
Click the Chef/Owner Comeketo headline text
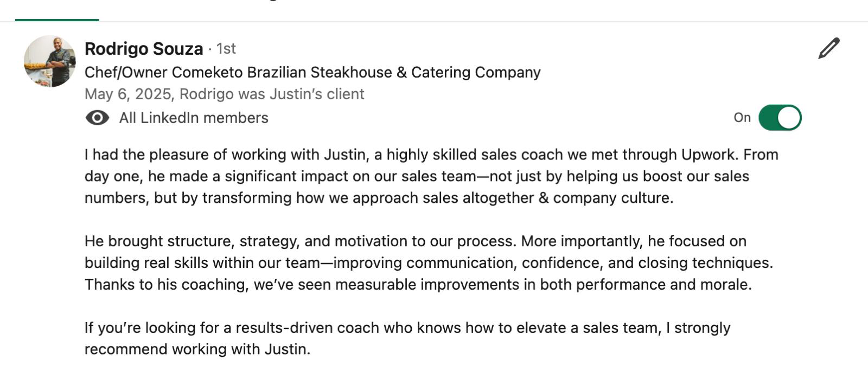[x=312, y=72]
